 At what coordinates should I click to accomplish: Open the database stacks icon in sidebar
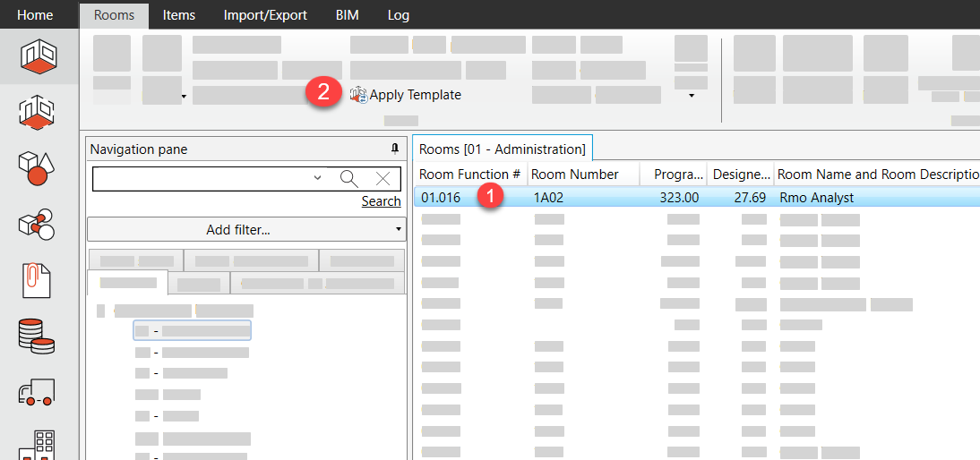click(37, 336)
